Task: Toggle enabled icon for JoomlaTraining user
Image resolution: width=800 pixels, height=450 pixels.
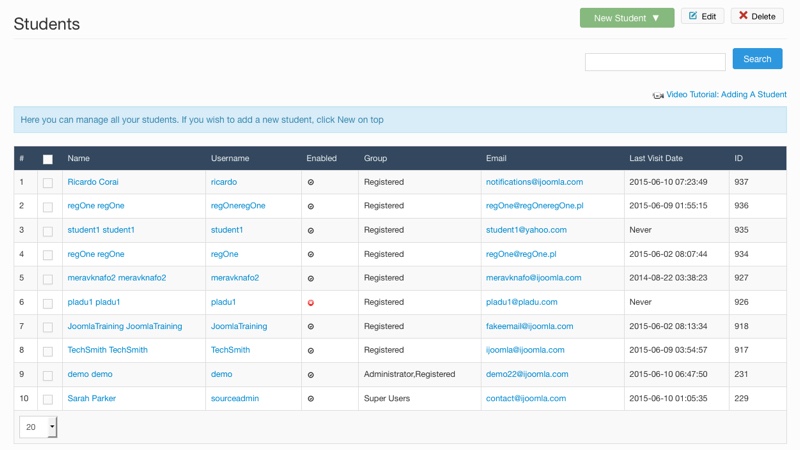Action: (311, 327)
